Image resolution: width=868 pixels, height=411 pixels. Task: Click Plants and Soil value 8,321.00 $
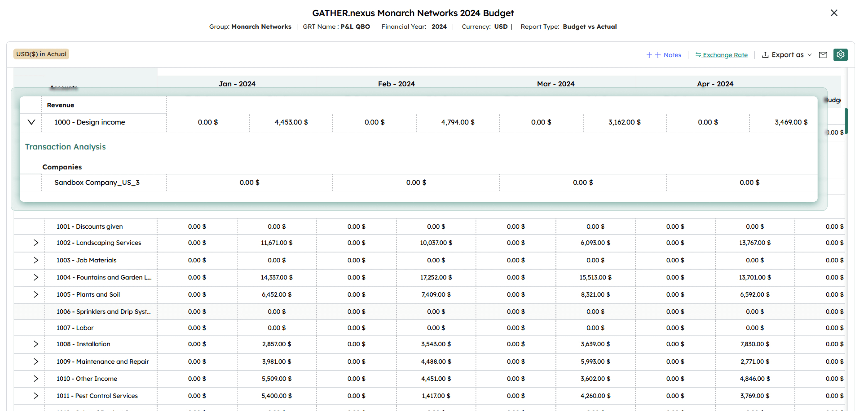tap(595, 294)
